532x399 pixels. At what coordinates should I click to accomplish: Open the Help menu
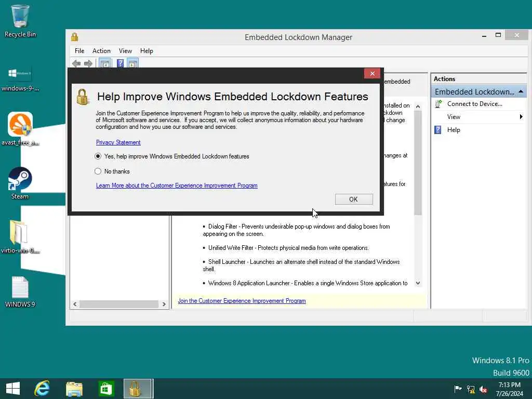pyautogui.click(x=147, y=51)
